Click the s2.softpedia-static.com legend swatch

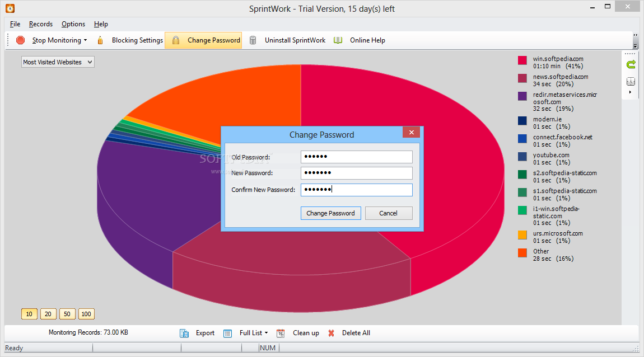coord(522,175)
